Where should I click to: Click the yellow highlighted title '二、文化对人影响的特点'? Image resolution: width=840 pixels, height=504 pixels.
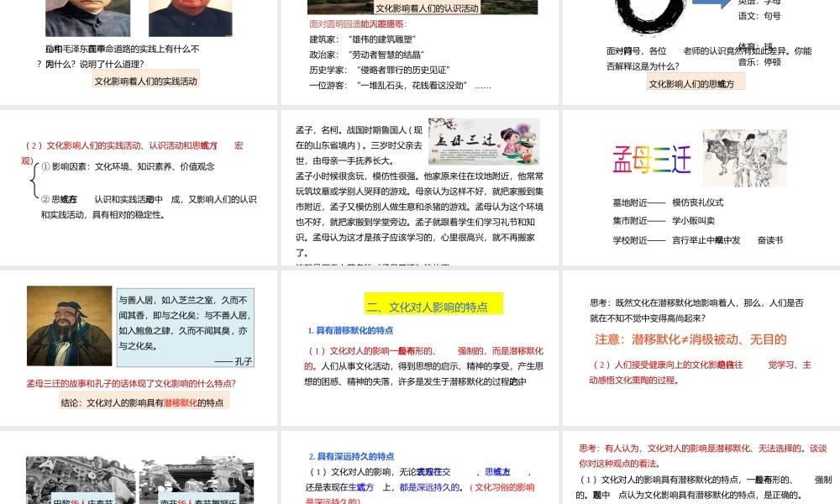pos(434,304)
